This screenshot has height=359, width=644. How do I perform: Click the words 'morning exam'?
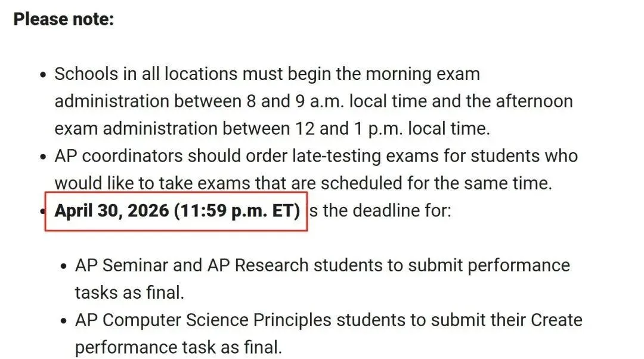click(423, 74)
